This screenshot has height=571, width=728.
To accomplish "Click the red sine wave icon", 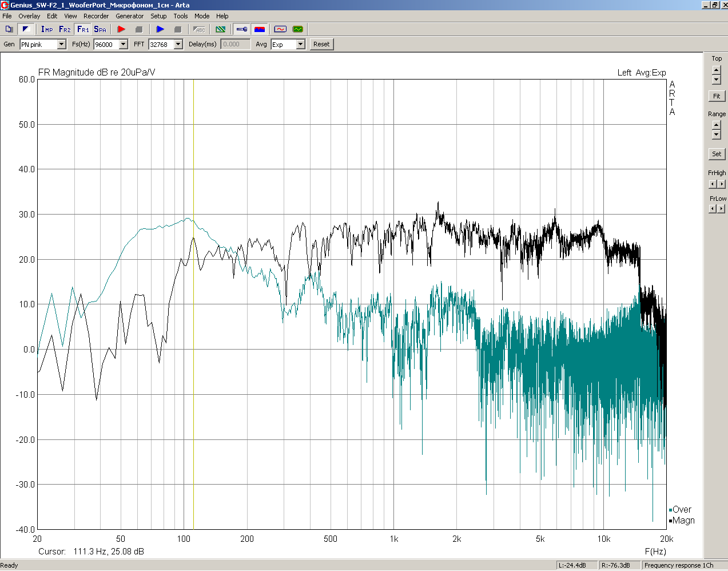I will pyautogui.click(x=280, y=29).
